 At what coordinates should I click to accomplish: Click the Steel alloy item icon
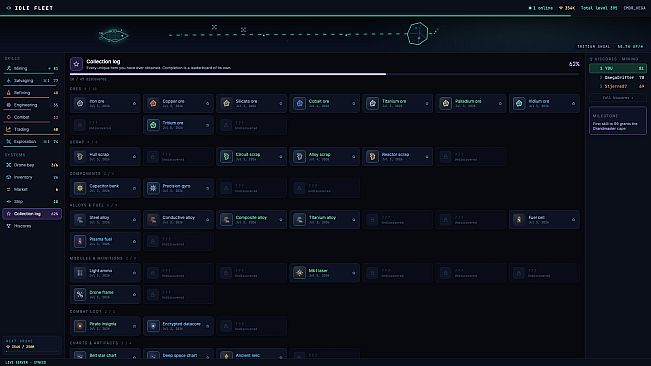80,220
